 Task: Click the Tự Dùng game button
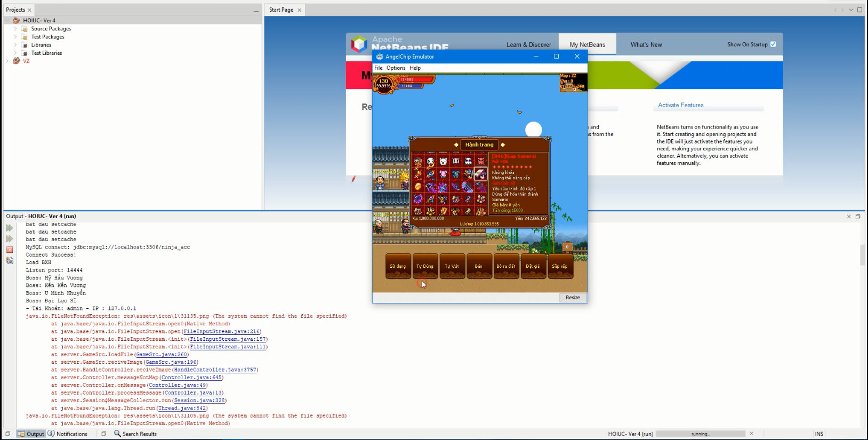coord(425,266)
